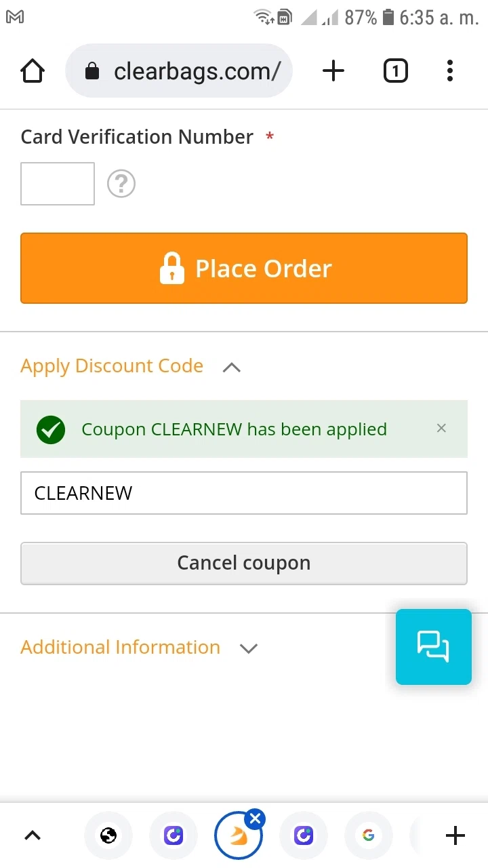Expand the bottom tab strip with up chevron
488x868 pixels.
pyautogui.click(x=33, y=835)
